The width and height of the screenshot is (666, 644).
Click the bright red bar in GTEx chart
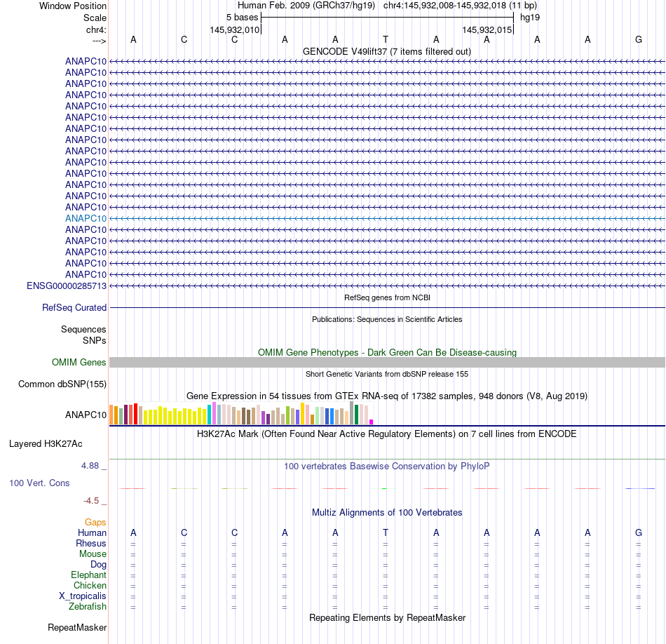(x=135, y=414)
